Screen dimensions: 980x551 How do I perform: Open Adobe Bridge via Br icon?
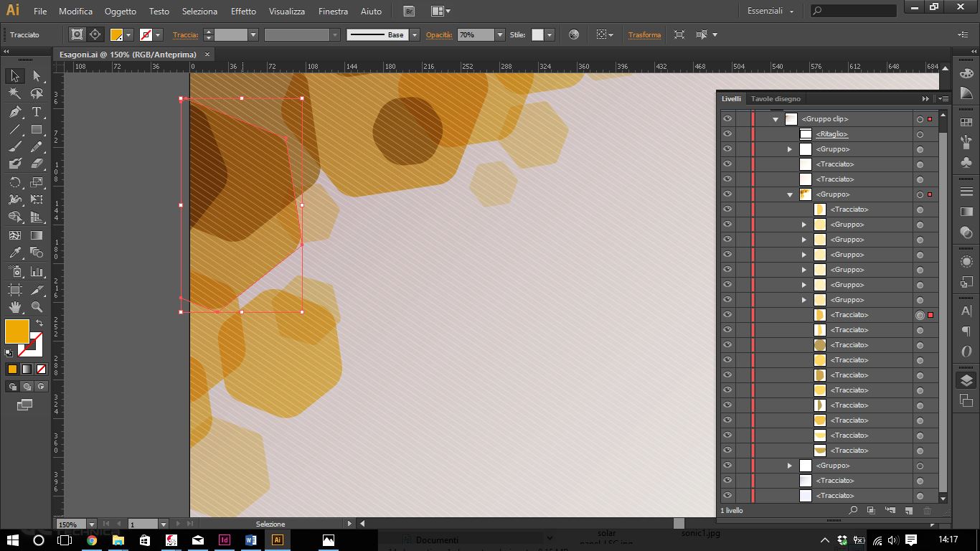point(409,11)
